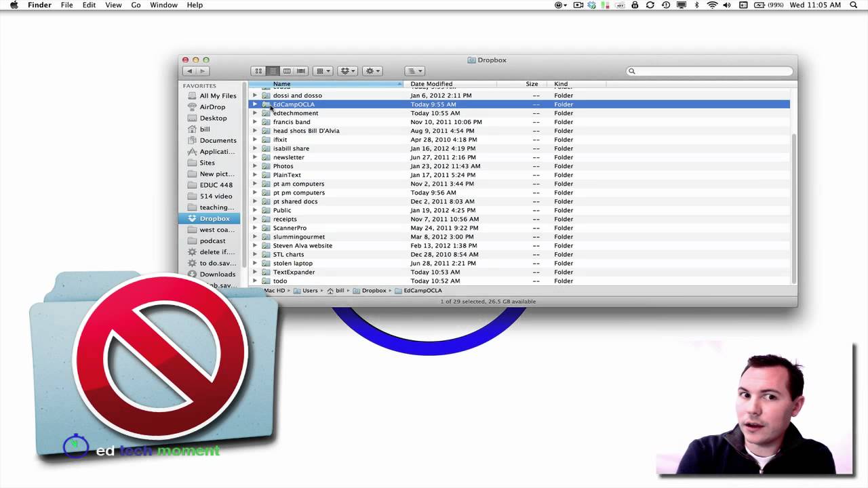Expand the dossi and dosso folder triangle
This screenshot has width=868, height=488.
tap(255, 96)
